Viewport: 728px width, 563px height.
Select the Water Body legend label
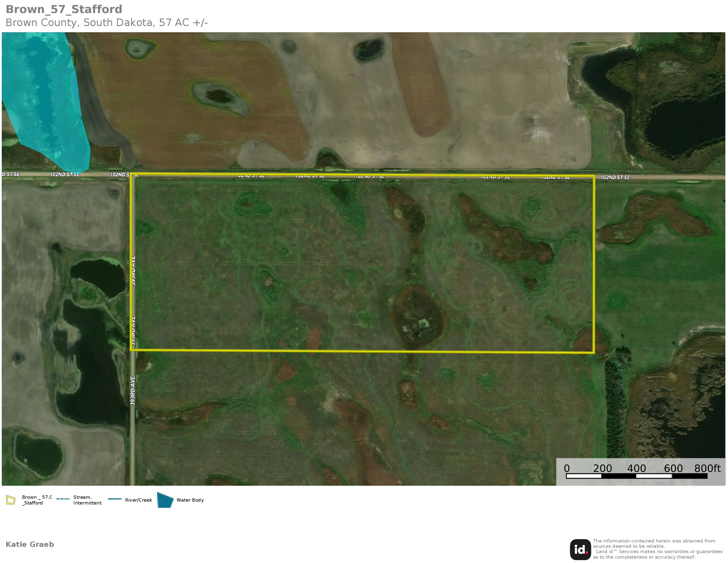(190, 500)
